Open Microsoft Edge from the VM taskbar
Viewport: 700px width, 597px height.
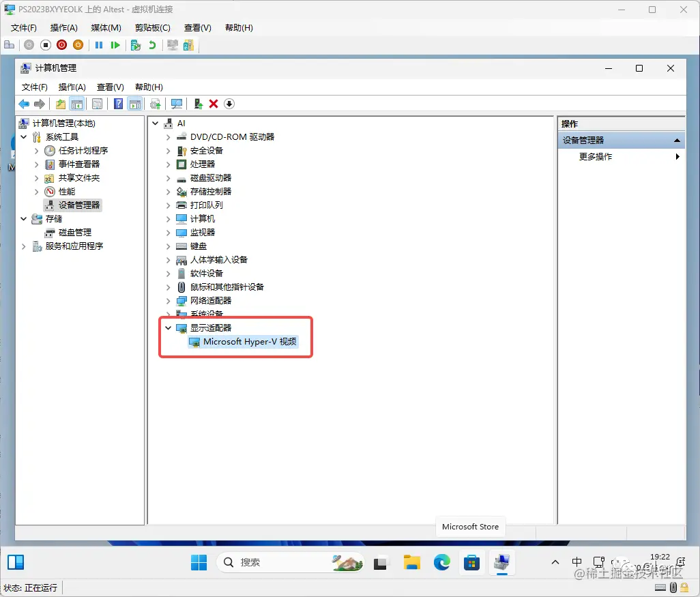pos(442,563)
